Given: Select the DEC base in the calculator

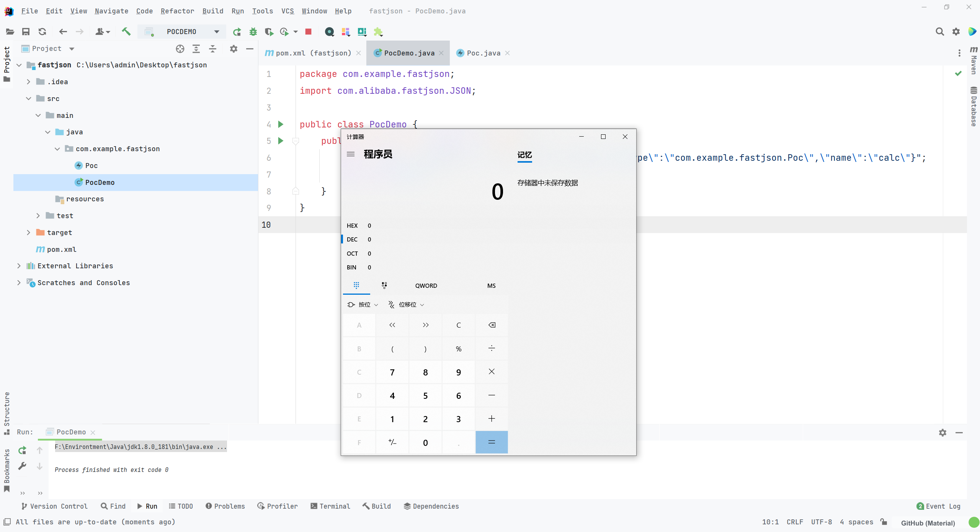Looking at the screenshot, I should tap(352, 239).
